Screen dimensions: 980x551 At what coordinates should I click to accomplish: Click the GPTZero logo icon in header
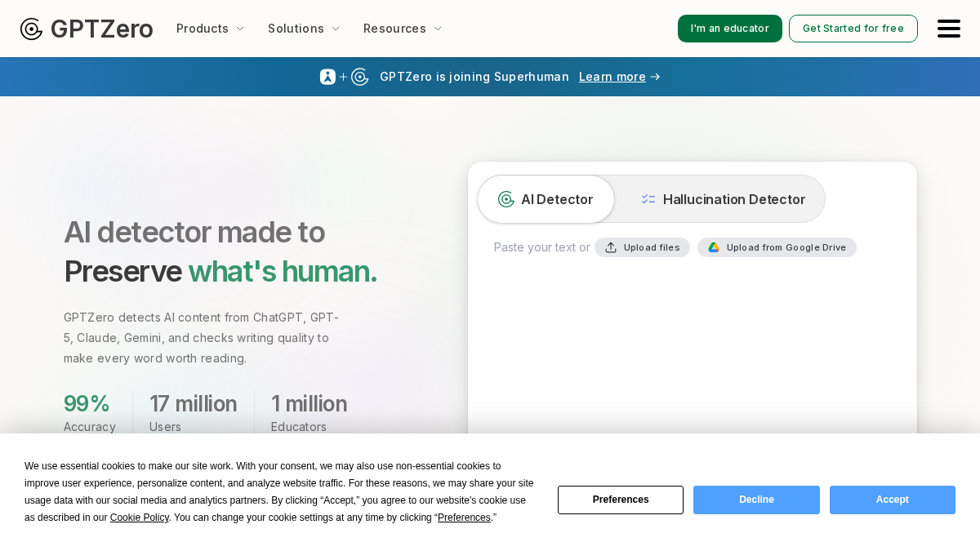coord(31,29)
